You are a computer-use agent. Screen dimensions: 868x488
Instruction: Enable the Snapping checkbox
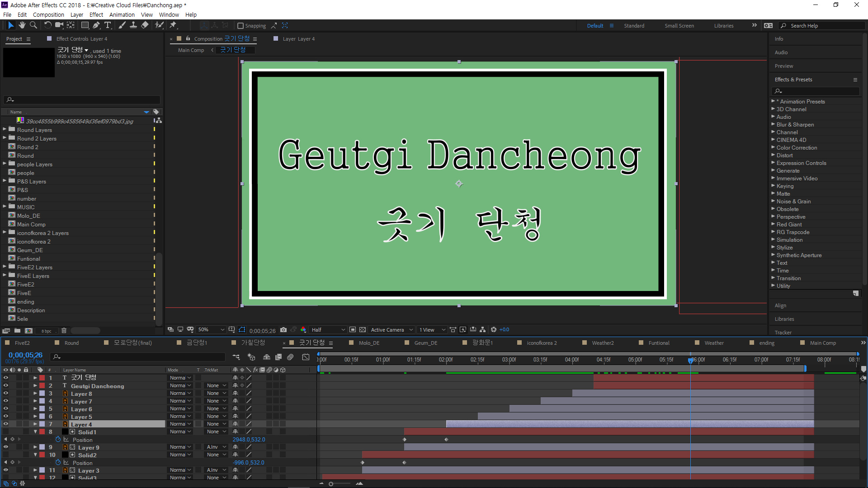(x=241, y=26)
